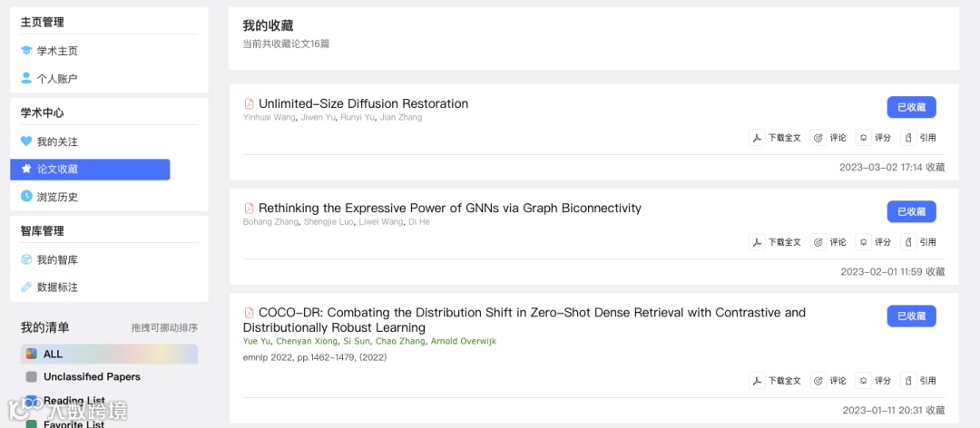Click the PDF icon beside Rethinking Expressive Power paper
Screen dimensions: 980x428
pos(249,209)
